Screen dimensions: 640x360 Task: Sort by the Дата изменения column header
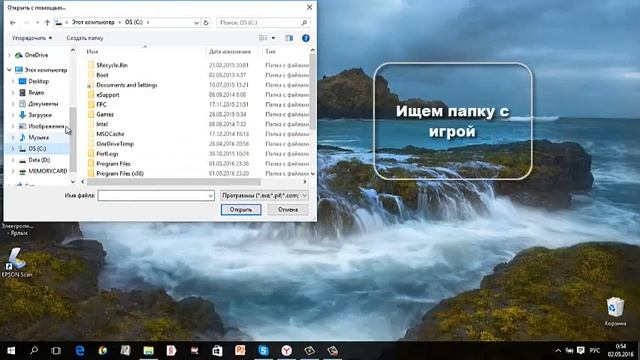click(230, 52)
